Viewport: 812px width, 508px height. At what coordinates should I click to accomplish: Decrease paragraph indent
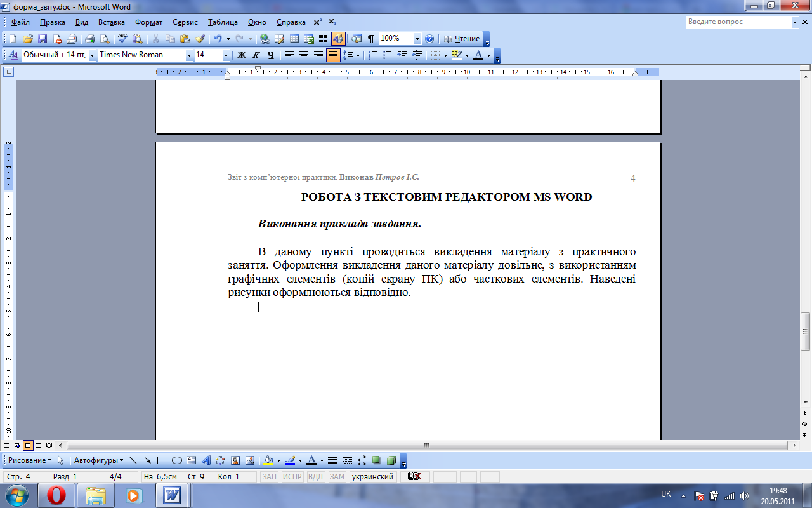click(x=402, y=55)
